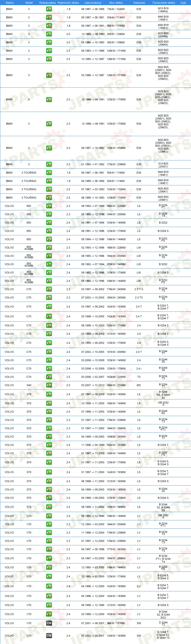Click petrol icon in C70 180kW / 245KM row

click(49, 298)
